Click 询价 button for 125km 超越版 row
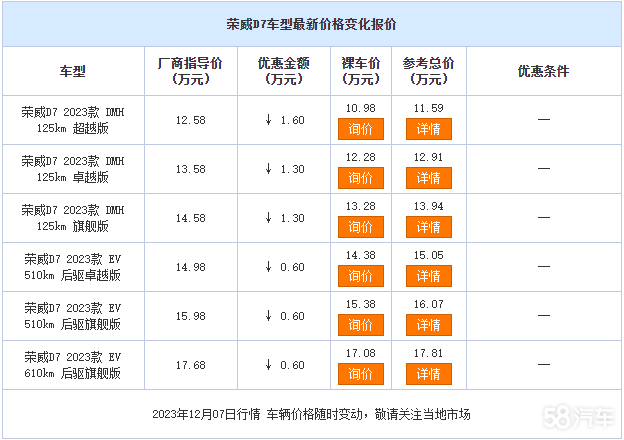The image size is (624, 440). pos(361,129)
